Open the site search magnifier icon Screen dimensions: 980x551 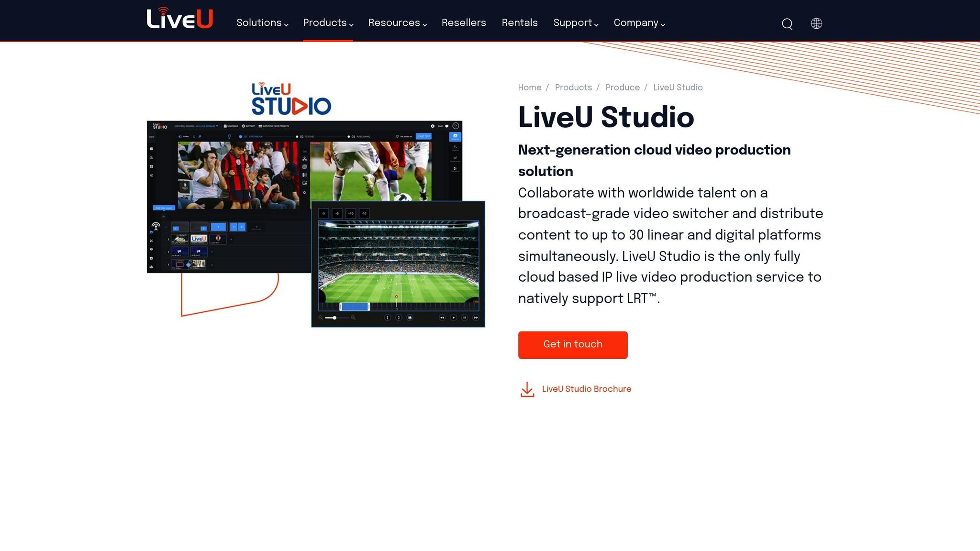pos(786,23)
